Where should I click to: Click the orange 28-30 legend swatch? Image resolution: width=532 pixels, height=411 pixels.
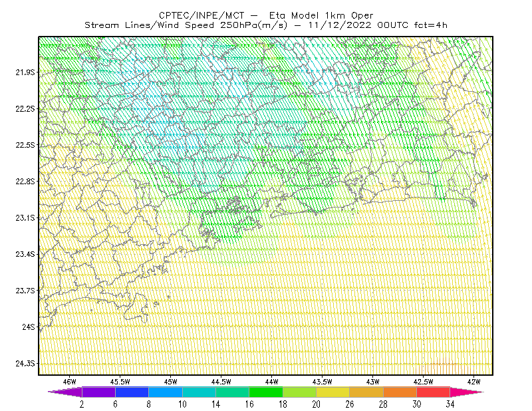[x=400, y=392]
